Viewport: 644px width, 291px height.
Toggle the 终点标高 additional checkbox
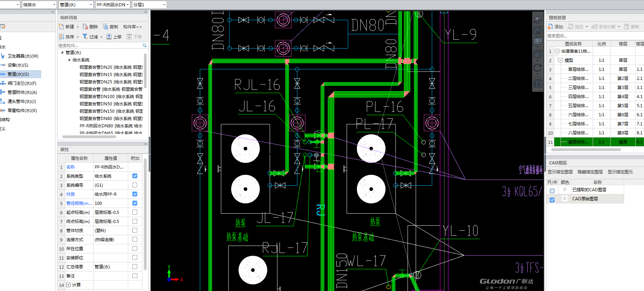point(135,221)
